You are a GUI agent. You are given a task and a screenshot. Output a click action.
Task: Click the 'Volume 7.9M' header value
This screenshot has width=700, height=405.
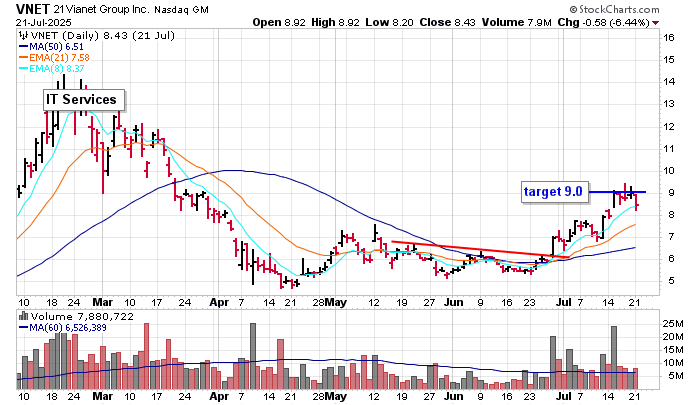[x=517, y=22]
